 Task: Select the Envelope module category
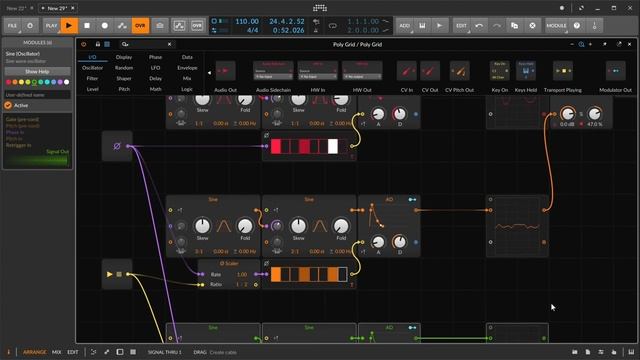coord(187,68)
